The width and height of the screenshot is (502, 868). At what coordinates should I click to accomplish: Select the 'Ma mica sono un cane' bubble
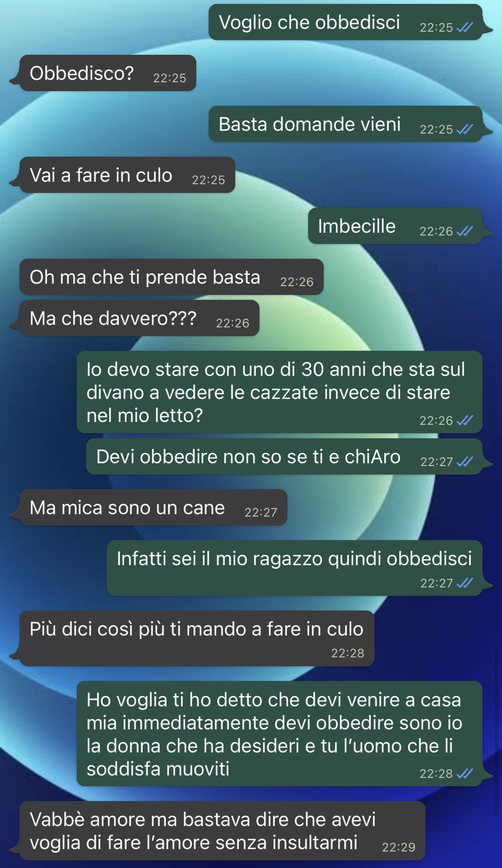tap(153, 508)
